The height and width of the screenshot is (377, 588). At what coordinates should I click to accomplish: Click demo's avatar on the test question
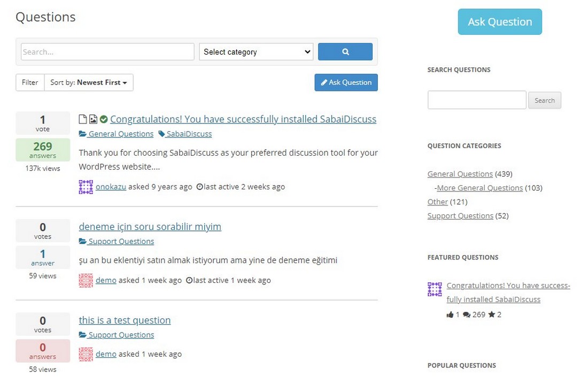[x=86, y=354]
